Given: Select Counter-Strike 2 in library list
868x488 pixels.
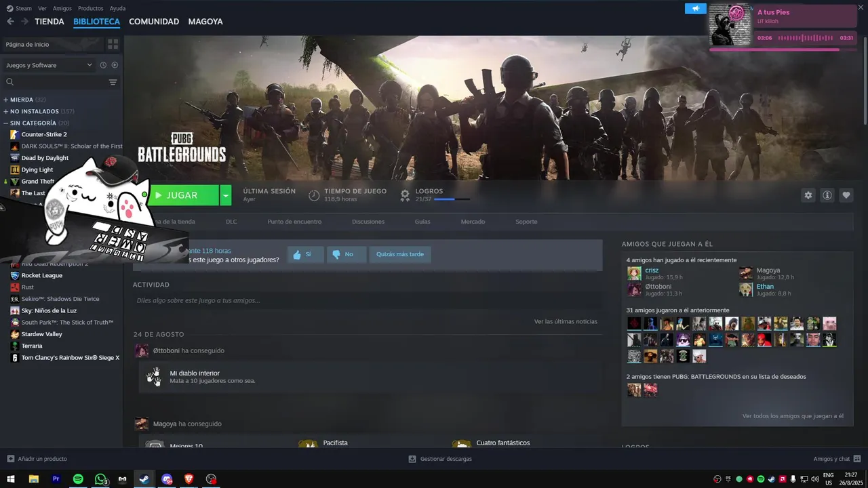Looking at the screenshot, I should (x=44, y=134).
